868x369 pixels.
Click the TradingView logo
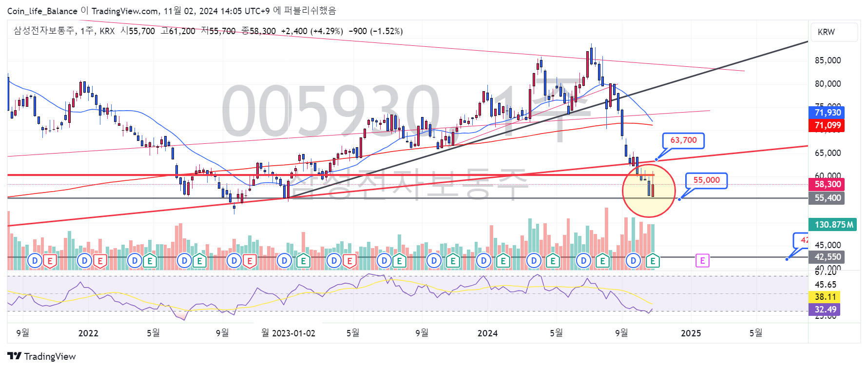point(41,356)
